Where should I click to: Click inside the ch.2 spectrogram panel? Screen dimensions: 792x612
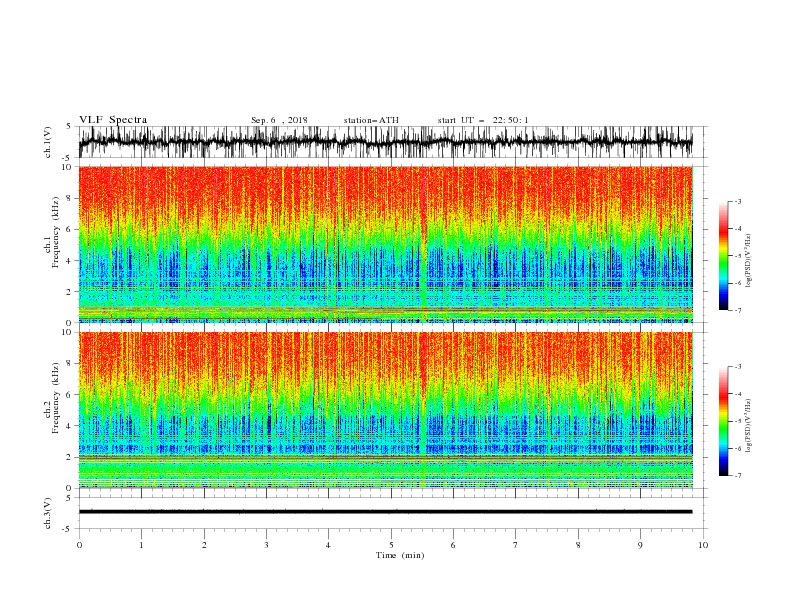tap(385, 410)
